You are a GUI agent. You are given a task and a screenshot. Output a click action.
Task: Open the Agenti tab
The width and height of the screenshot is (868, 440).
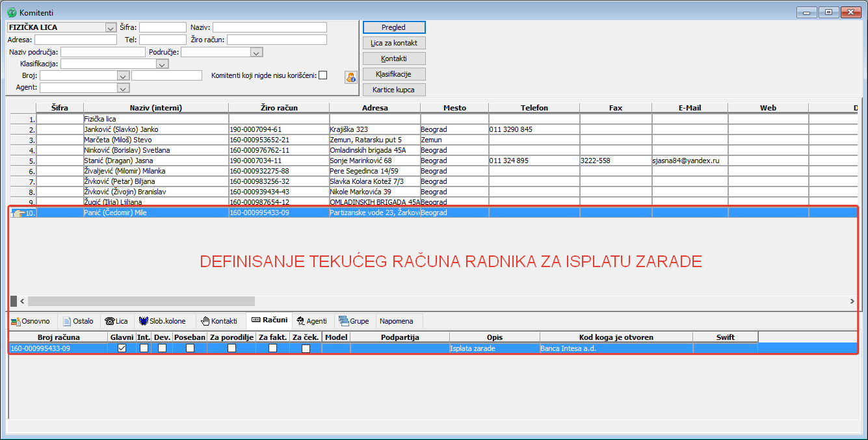[x=311, y=321]
